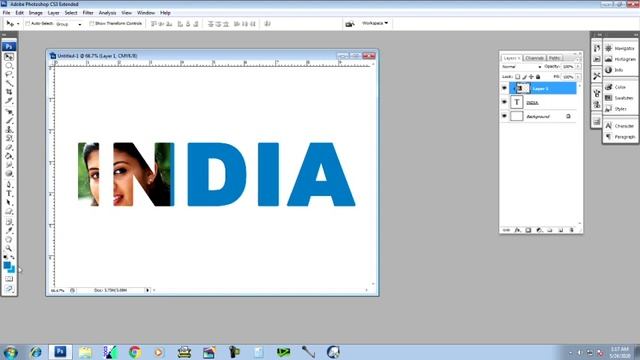Toggle lock image pixels brush icon

point(524,77)
